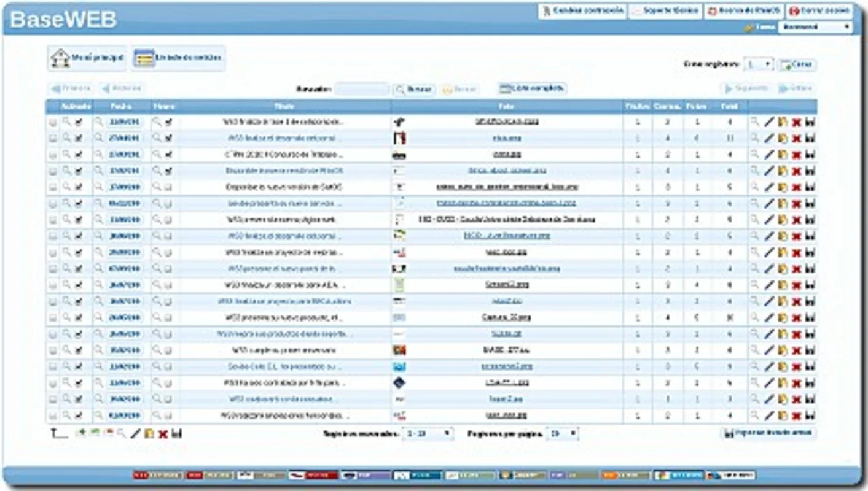
Task: Open the Listado de noticias icon button
Action: [x=178, y=58]
